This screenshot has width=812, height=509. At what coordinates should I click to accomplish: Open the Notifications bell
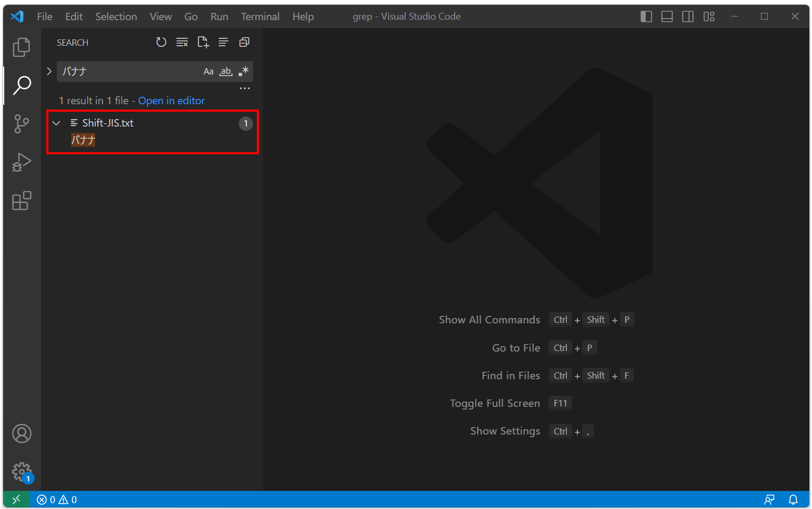793,499
